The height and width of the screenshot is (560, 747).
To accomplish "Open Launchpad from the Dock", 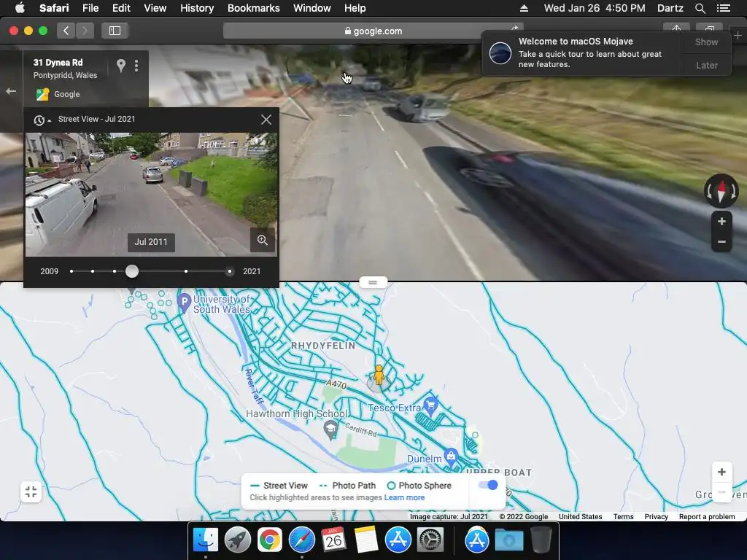I will coord(238,540).
